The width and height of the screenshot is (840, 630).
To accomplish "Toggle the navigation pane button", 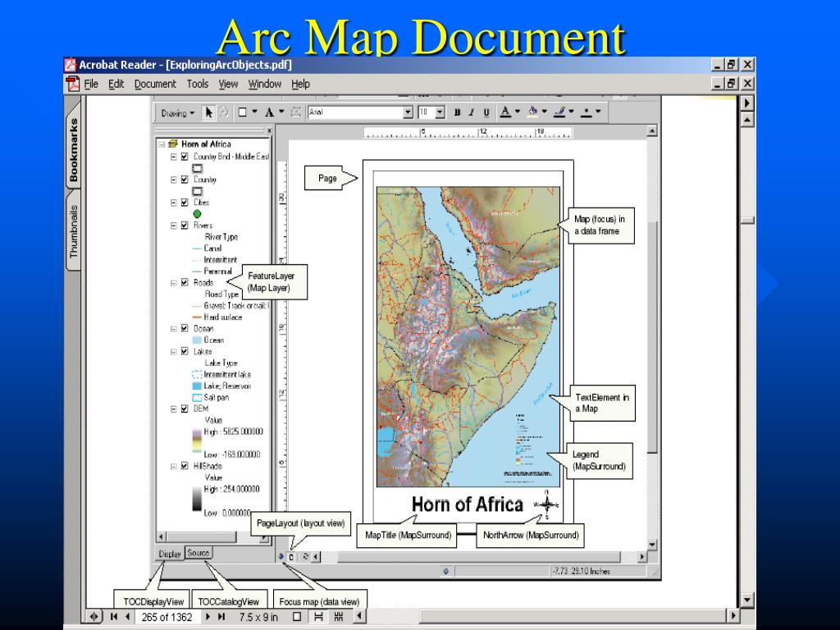I will point(94,617).
